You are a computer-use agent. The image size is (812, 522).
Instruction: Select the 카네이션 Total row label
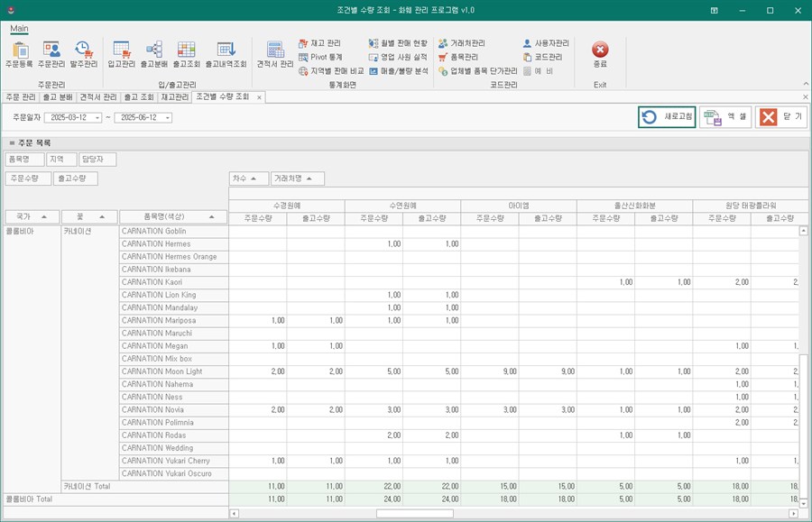click(144, 486)
